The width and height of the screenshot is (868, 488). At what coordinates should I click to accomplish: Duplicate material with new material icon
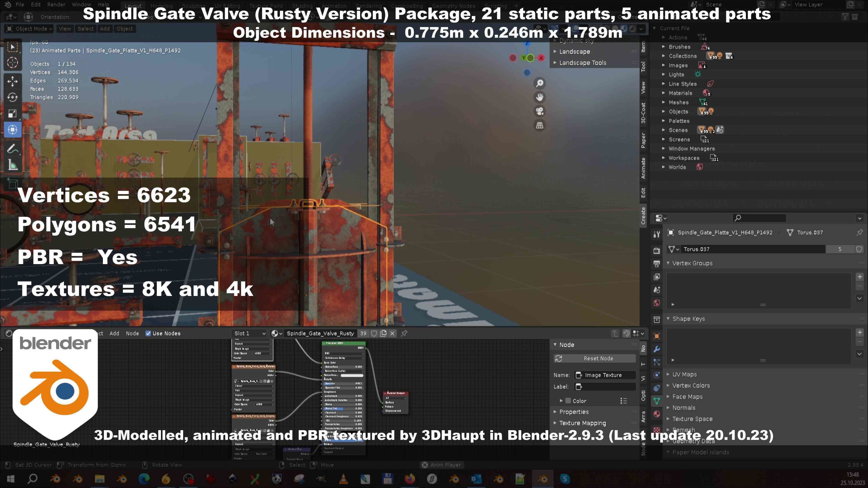point(383,333)
